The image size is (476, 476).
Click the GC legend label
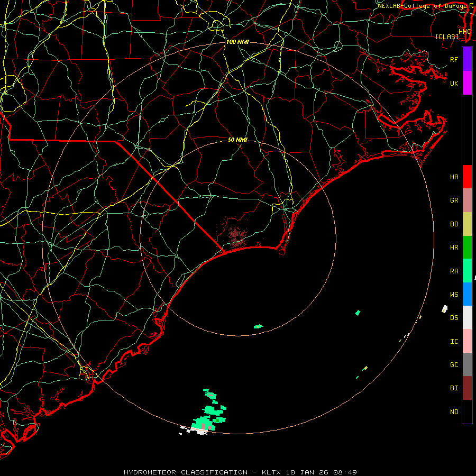pos(454,364)
